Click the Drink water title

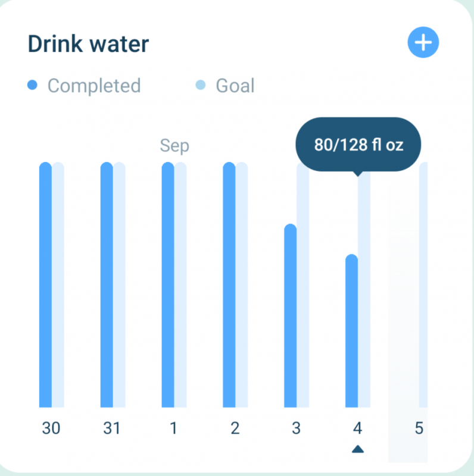click(88, 43)
